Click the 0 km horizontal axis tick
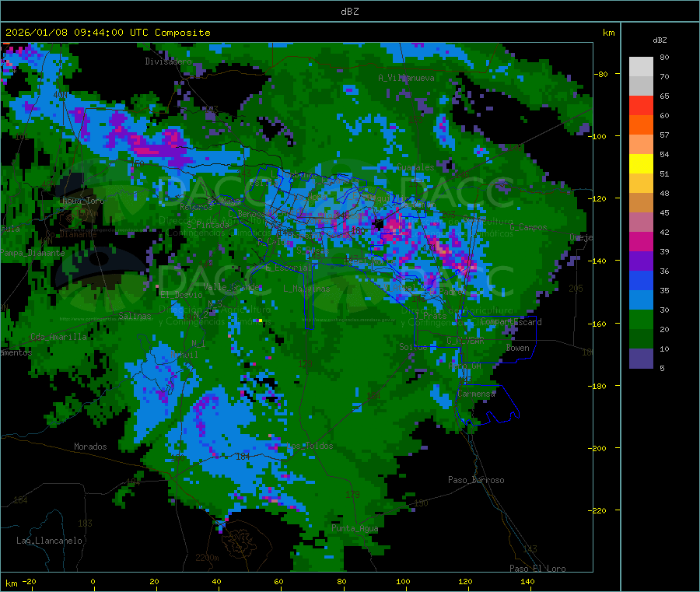 point(93,581)
